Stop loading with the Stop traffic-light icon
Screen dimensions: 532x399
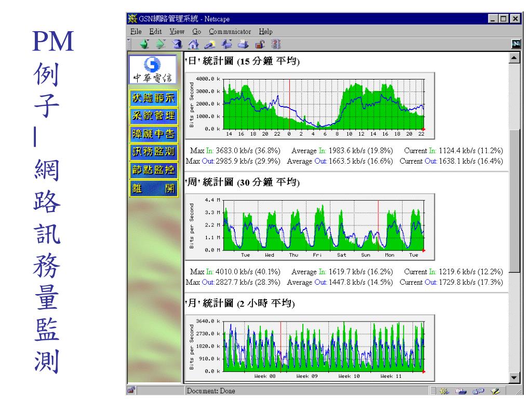click(x=276, y=44)
